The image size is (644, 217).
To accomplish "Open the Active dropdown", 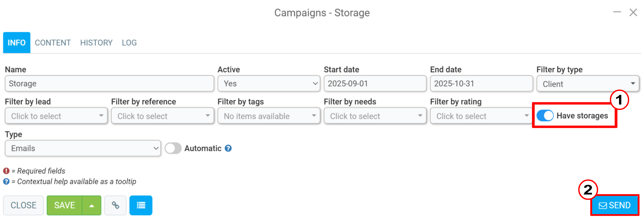I will click(x=269, y=84).
